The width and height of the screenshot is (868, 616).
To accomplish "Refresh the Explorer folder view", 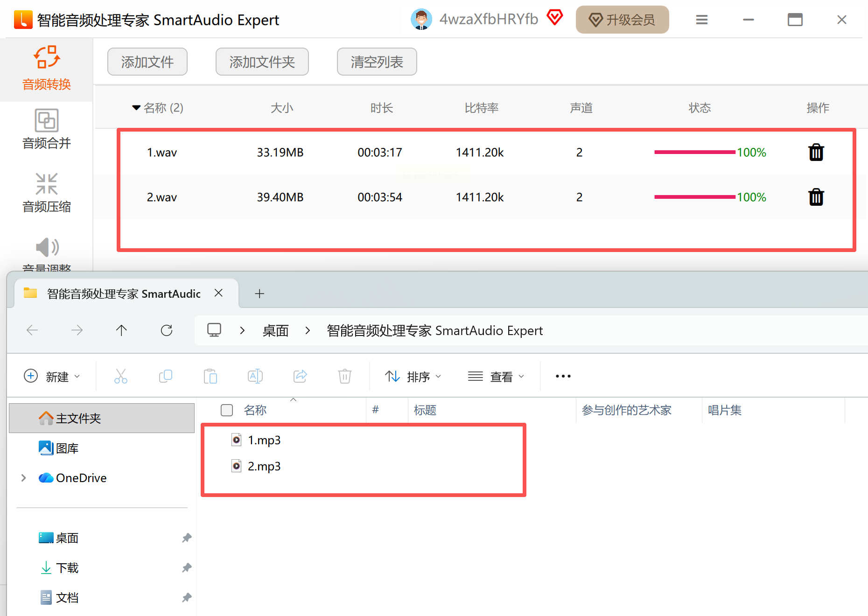I will tap(167, 330).
